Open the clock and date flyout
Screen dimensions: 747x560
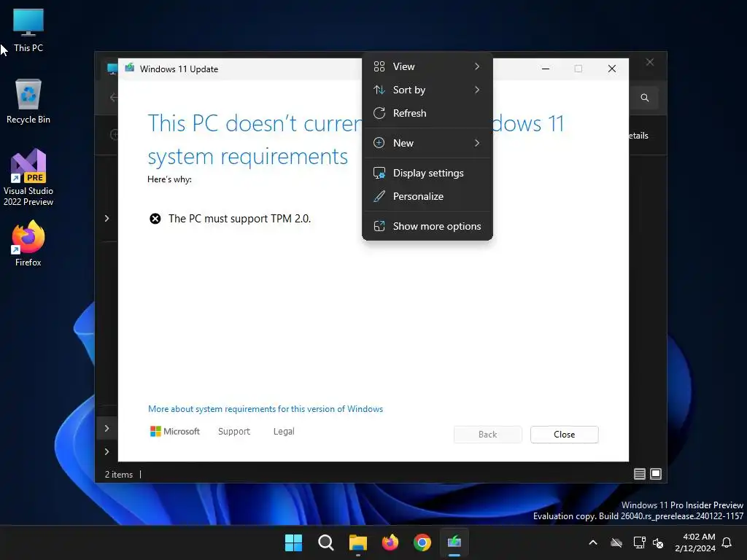click(x=695, y=542)
